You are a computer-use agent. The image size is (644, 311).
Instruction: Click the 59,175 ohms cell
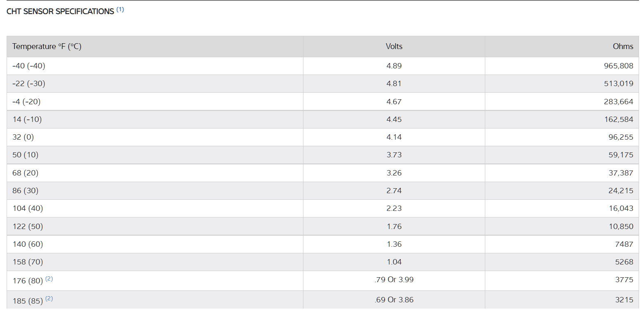click(620, 155)
